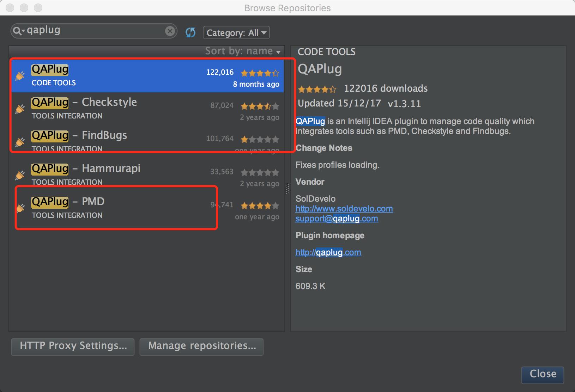Open the Sort by: name dropdown

pyautogui.click(x=243, y=51)
